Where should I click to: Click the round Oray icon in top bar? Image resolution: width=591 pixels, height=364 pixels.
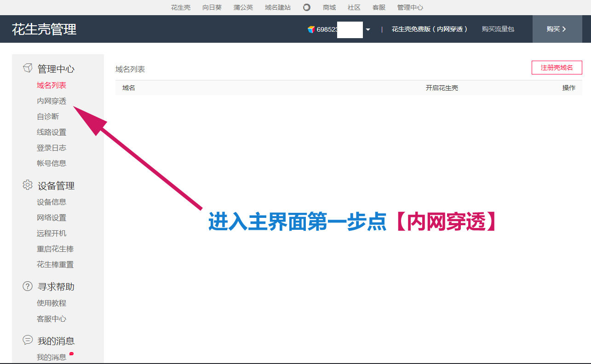(307, 7)
